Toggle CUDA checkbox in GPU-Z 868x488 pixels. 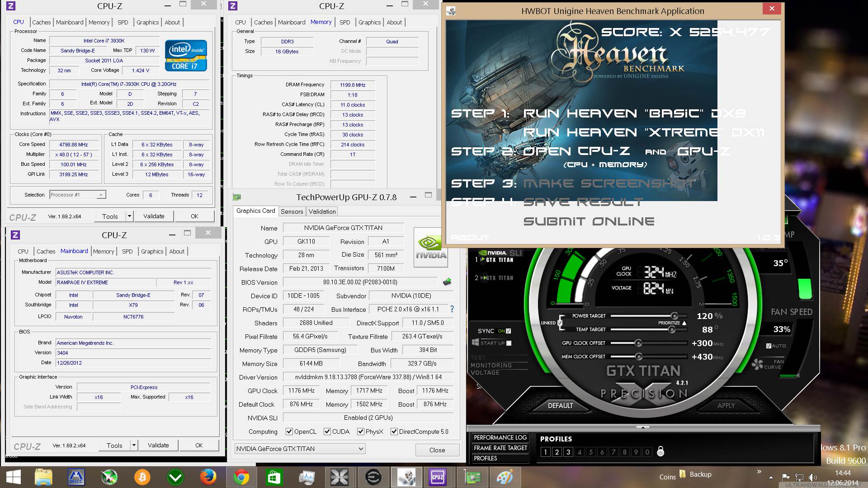click(327, 432)
